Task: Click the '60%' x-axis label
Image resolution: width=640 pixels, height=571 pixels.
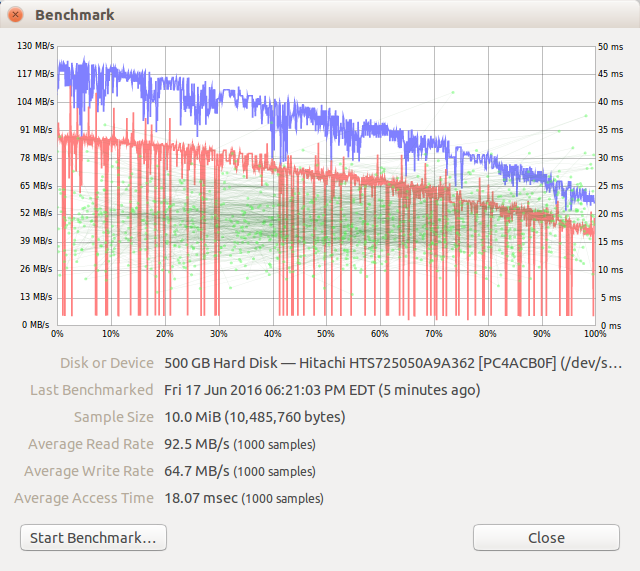Action: pyautogui.click(x=380, y=333)
